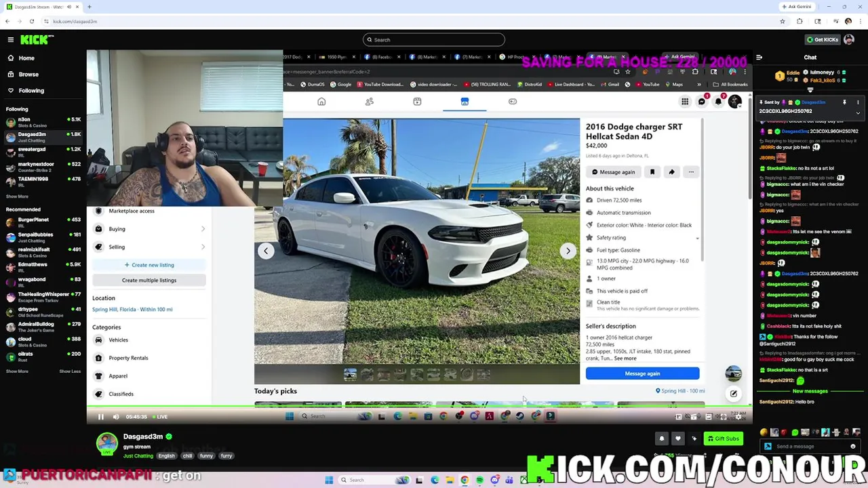This screenshot has height=488, width=868.
Task: Focus the Kick search box
Action: (434, 40)
